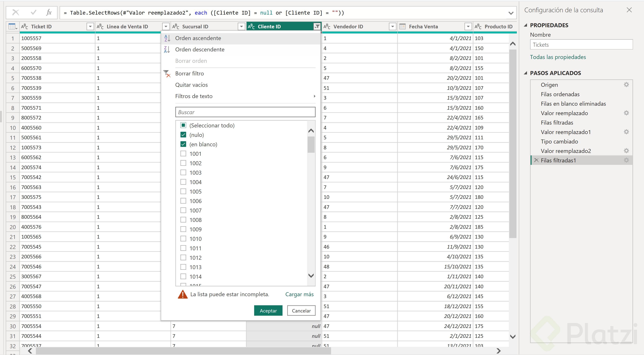The width and height of the screenshot is (644, 355).
Task: Collapse the PASOS APLICADOS section
Action: 526,73
